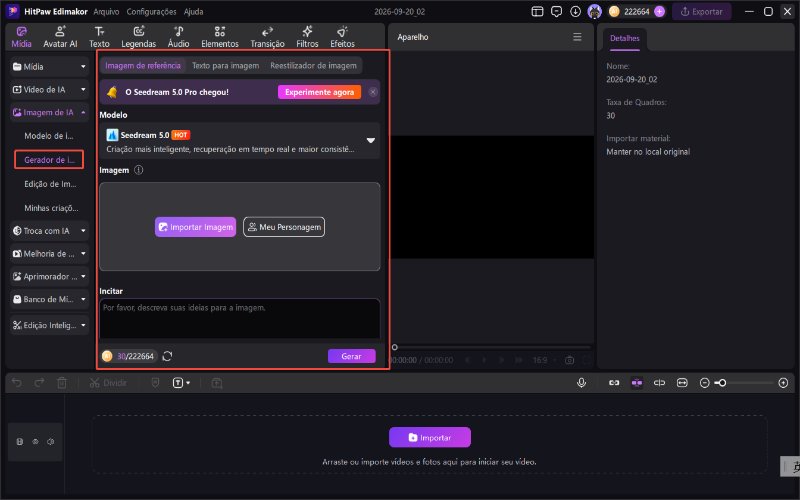
Task: Toggle track lock in track header
Action: click(20, 442)
